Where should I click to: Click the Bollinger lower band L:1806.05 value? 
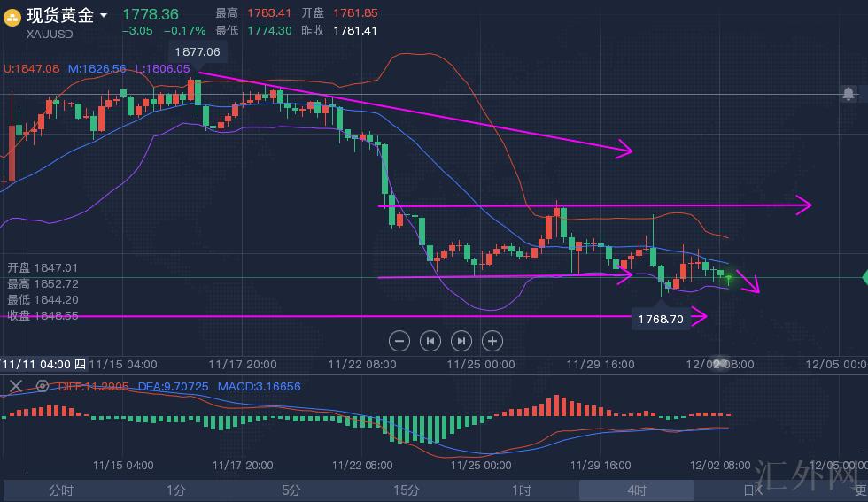pyautogui.click(x=162, y=69)
